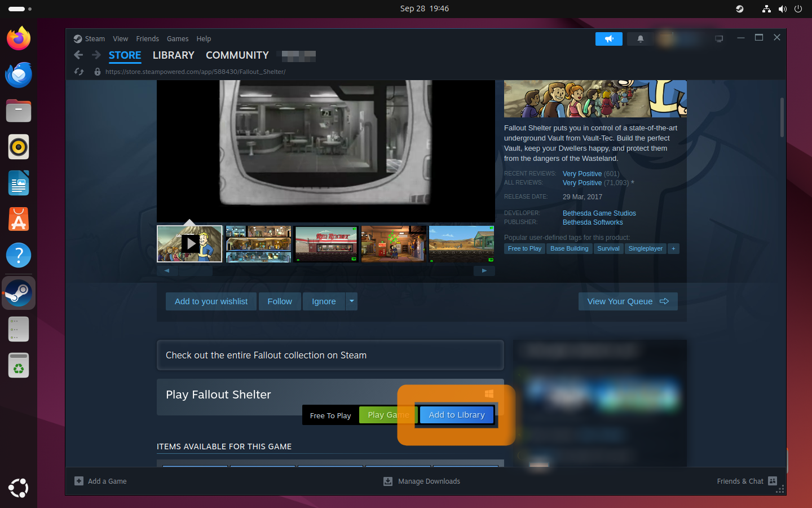Toggle Add to your wishlist

[211, 301]
